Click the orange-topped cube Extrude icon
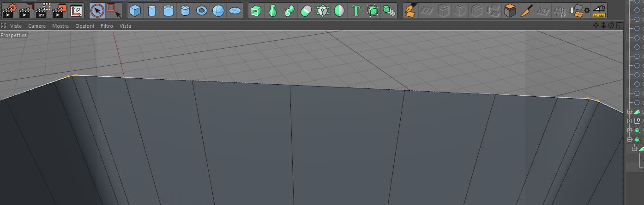Viewport: 644px width, 205px height. tap(510, 10)
